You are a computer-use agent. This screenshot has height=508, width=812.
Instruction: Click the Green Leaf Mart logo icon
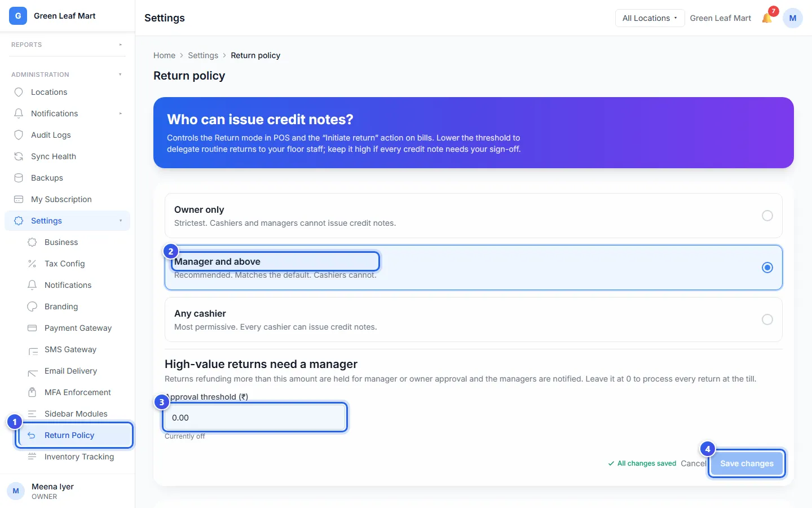pos(18,16)
